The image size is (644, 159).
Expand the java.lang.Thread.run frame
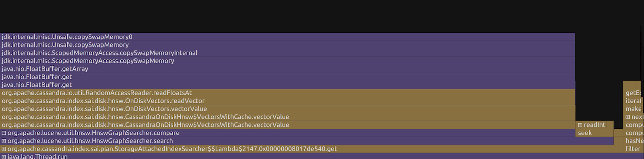pos(4,157)
